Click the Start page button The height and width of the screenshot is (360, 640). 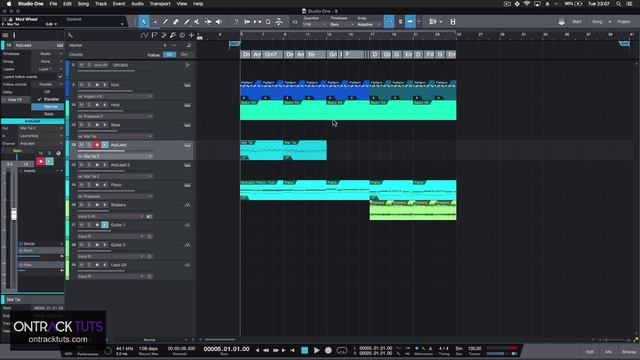click(x=577, y=22)
